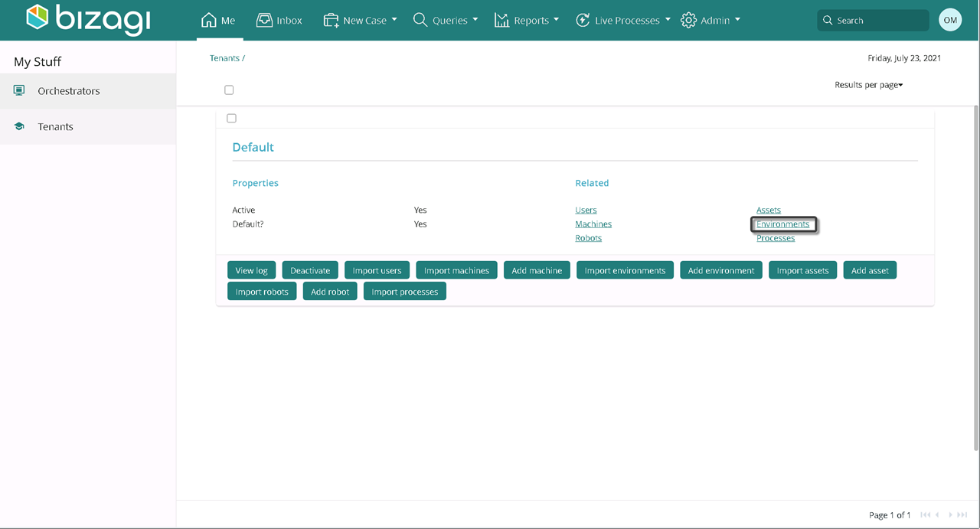Click the Admin gear icon
980x529 pixels.
click(x=688, y=20)
